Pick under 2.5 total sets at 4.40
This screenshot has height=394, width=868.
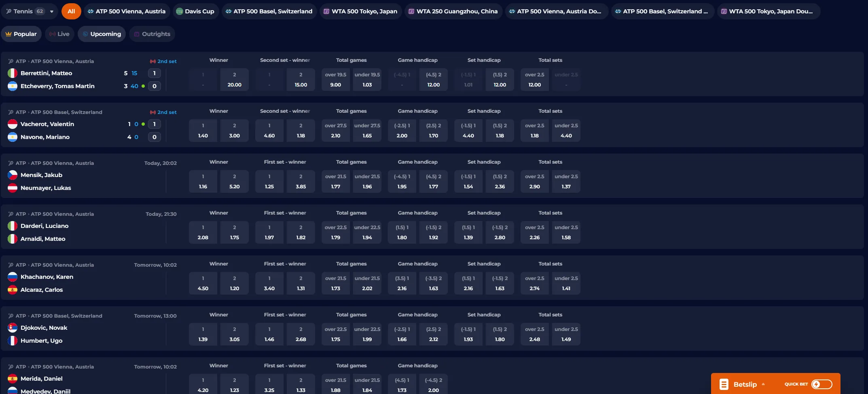point(566,131)
